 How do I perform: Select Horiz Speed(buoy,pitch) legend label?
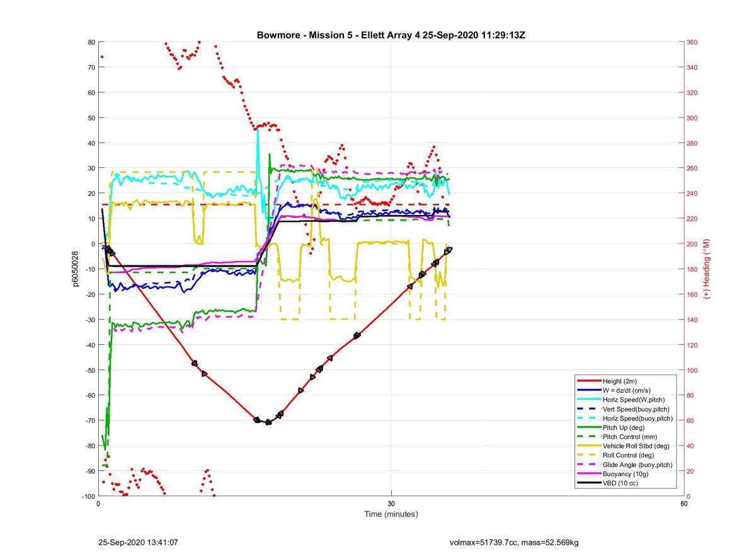pyautogui.click(x=638, y=419)
